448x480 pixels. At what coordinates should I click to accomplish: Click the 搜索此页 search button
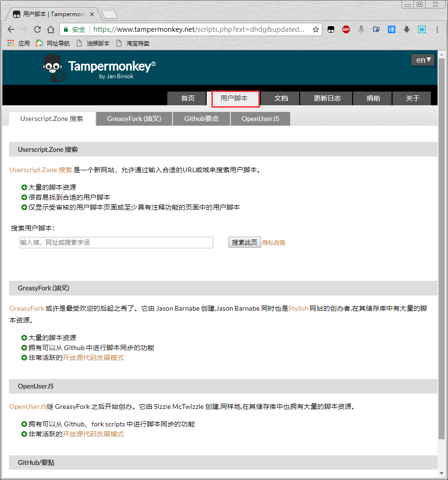click(244, 242)
